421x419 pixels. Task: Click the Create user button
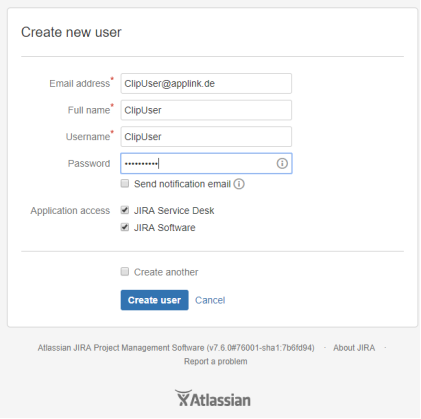(155, 300)
